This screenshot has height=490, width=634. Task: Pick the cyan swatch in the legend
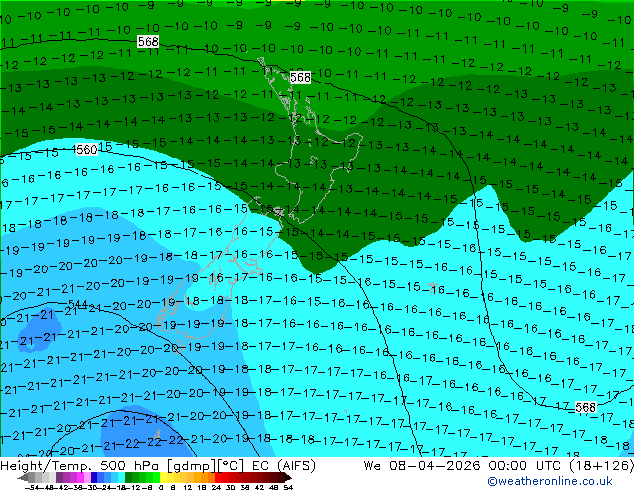[121, 478]
